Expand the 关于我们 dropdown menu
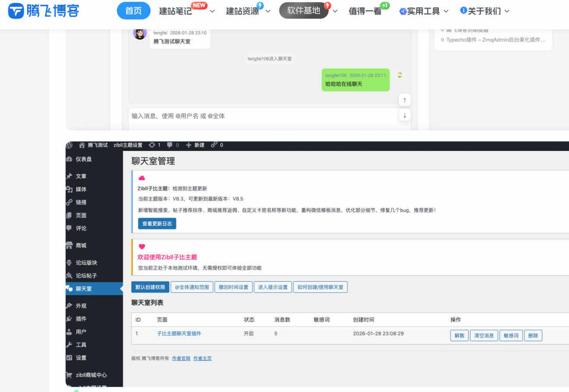This screenshot has height=392, width=569. coord(507,11)
